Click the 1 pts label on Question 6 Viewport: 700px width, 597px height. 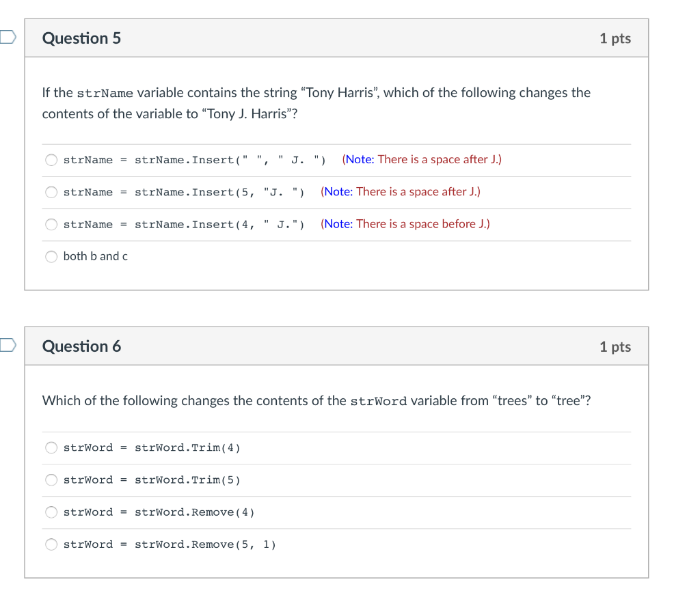point(615,346)
